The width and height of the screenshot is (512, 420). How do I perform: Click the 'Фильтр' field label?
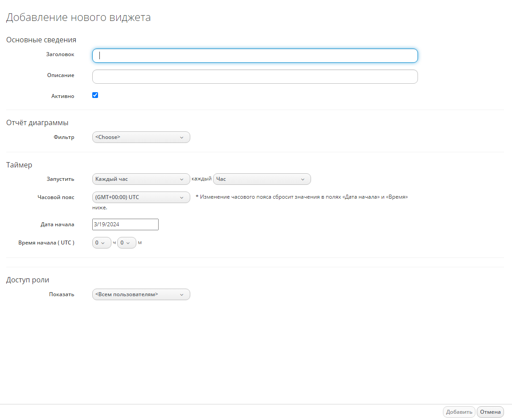(64, 137)
